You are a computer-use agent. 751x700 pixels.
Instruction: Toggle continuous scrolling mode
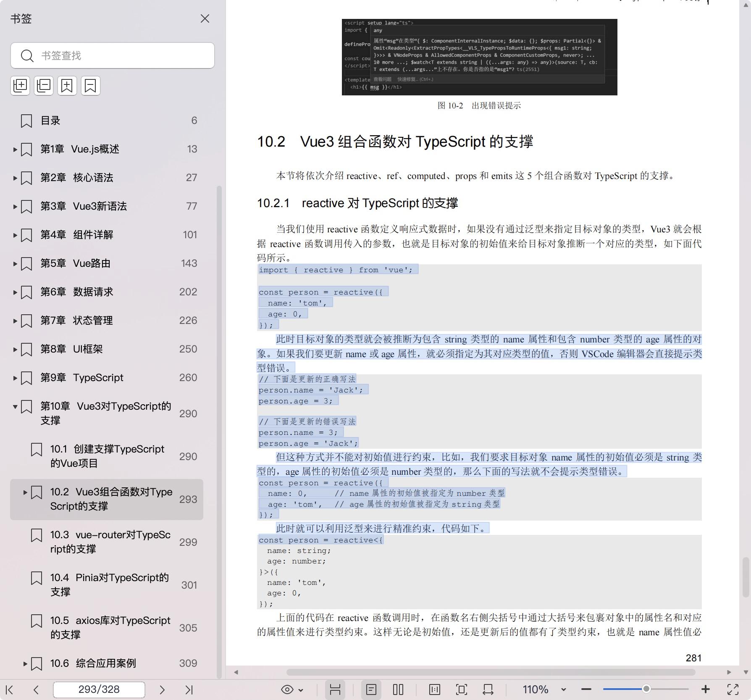[x=335, y=689]
